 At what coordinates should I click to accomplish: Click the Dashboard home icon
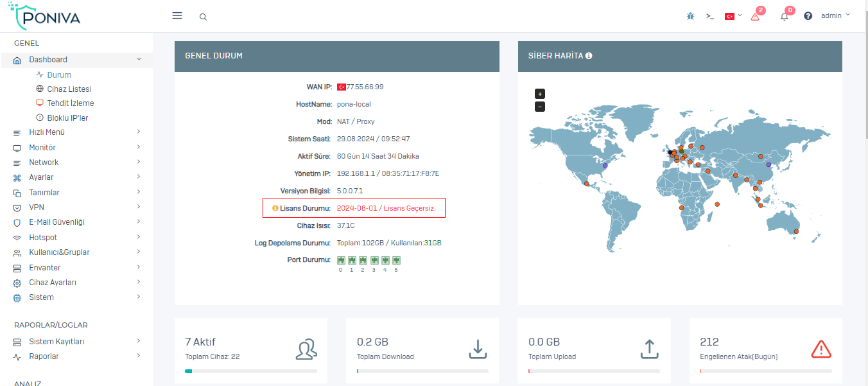click(17, 60)
